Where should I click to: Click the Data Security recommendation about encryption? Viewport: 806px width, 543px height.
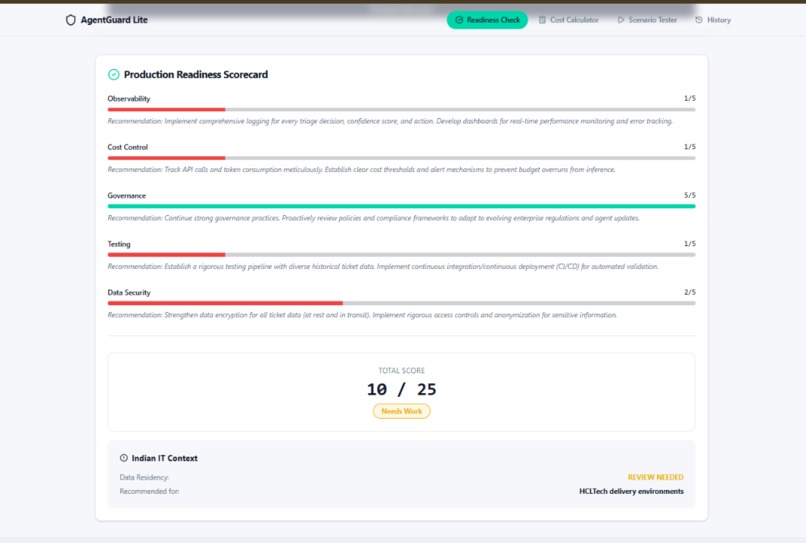click(x=362, y=315)
